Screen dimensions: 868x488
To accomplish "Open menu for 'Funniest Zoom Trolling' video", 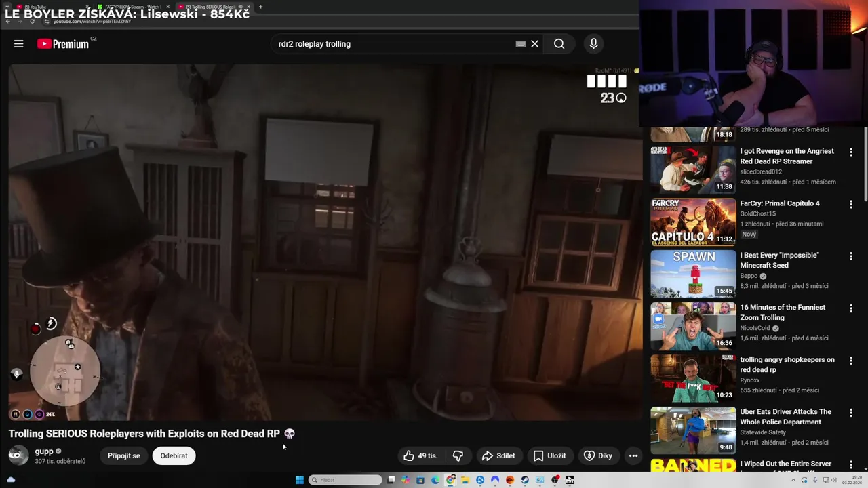I will (x=850, y=309).
